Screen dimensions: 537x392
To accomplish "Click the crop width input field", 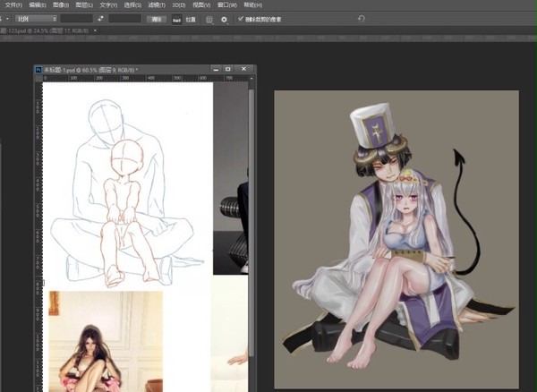I will (x=76, y=19).
